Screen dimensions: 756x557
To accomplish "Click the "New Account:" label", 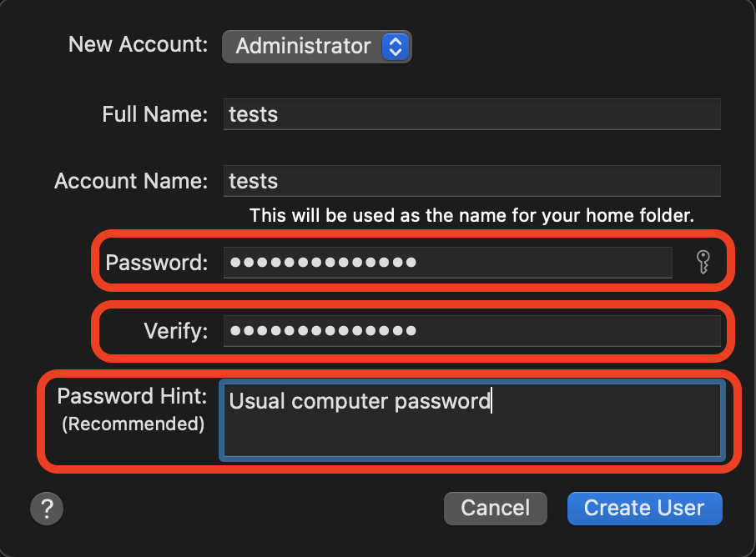I will 138,44.
